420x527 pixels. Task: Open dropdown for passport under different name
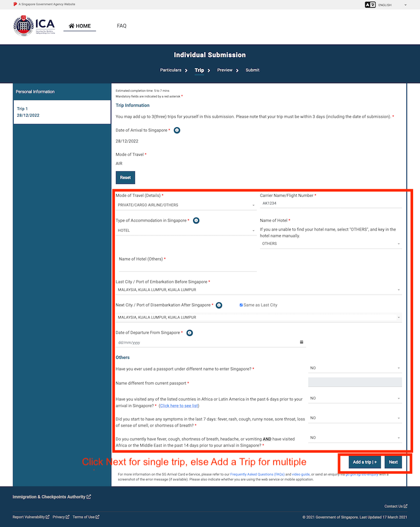click(x=355, y=368)
